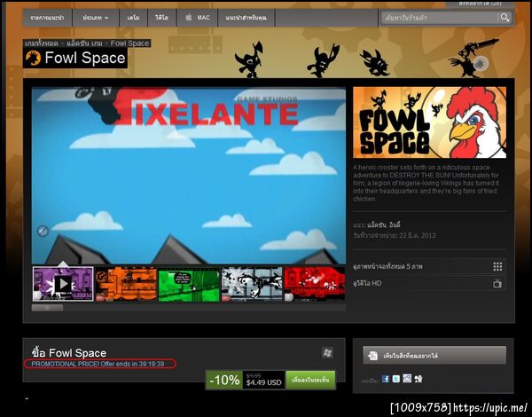Click the Windows platform icon

pos(327,353)
